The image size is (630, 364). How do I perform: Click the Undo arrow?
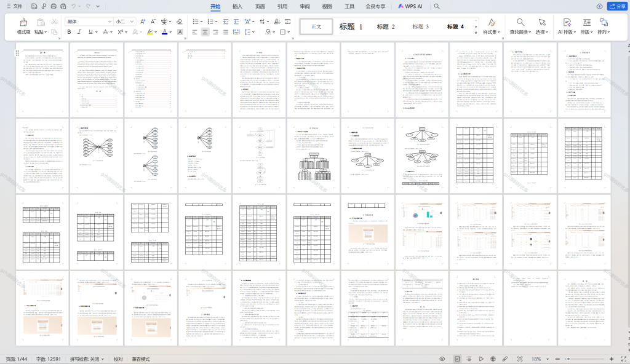[74, 6]
